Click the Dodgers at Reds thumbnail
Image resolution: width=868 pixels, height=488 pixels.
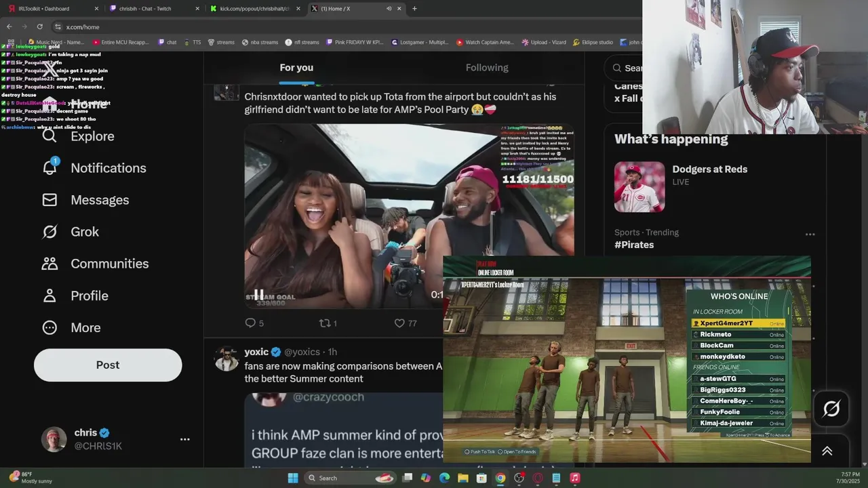coord(639,187)
